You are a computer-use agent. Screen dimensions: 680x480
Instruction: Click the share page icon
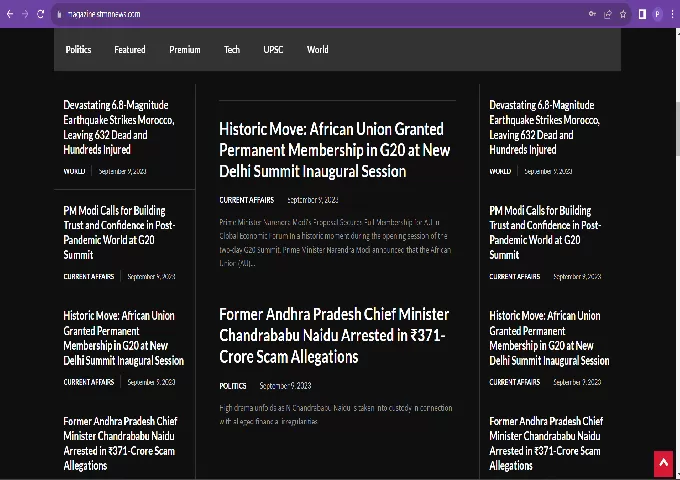pos(607,14)
